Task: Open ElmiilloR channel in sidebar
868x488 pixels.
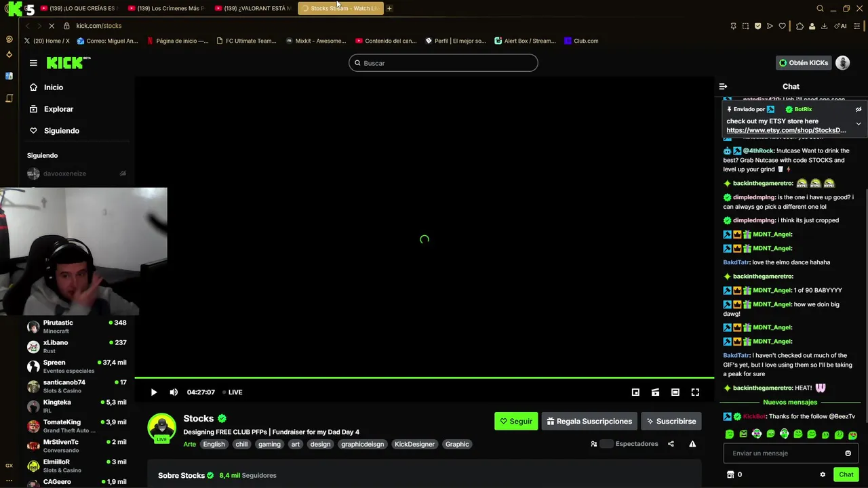Action: click(x=77, y=466)
